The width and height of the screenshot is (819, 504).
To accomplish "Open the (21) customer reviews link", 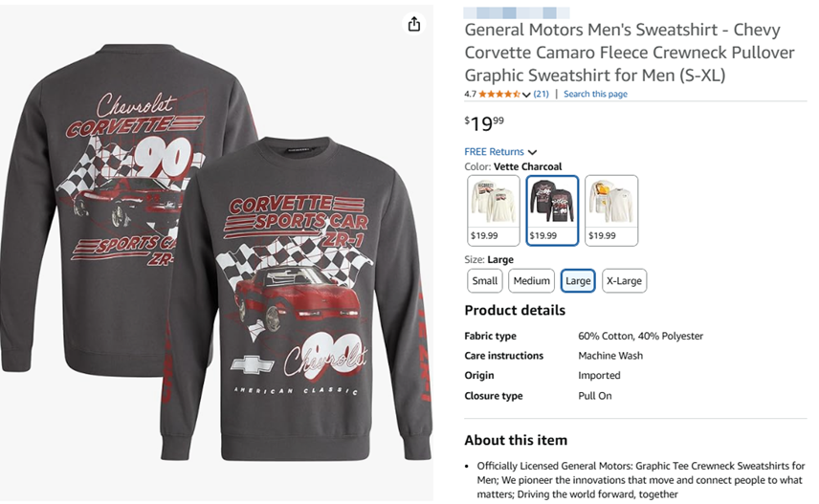I will tap(541, 94).
